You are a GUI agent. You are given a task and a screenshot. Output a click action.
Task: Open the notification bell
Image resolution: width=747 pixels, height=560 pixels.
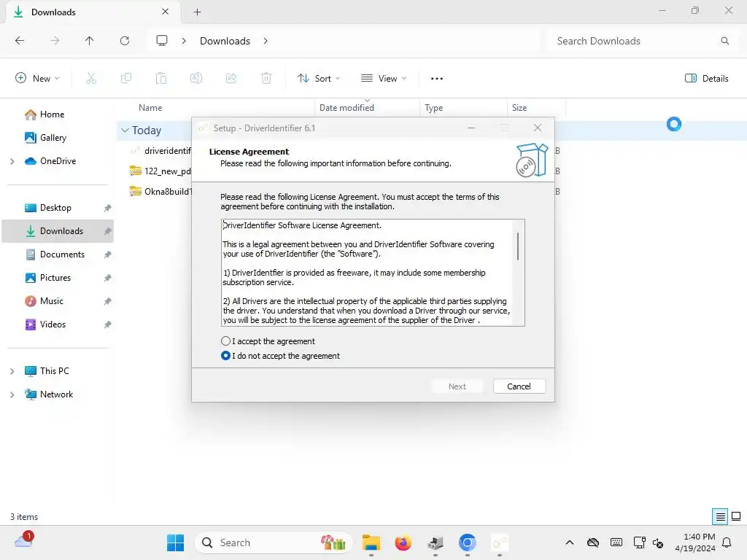coord(727,542)
